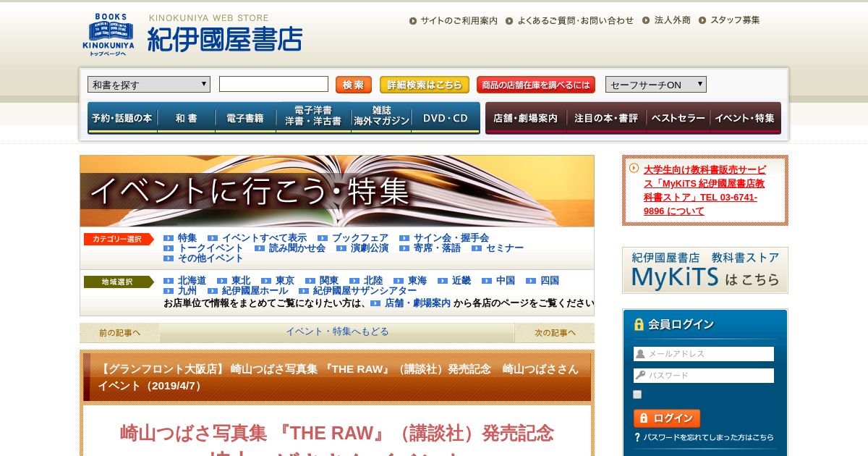This screenshot has height=456, width=868.
Task: Click arrow icon beside 紀伊國屋ホール
Action: [213, 291]
